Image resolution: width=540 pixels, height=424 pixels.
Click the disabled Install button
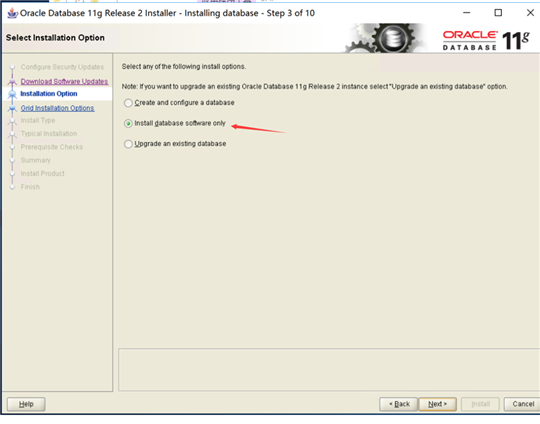pos(480,404)
